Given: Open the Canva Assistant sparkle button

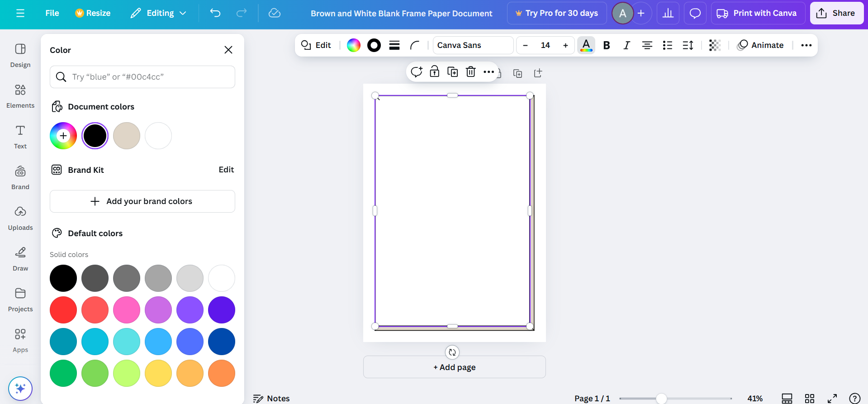Looking at the screenshot, I should [x=20, y=388].
